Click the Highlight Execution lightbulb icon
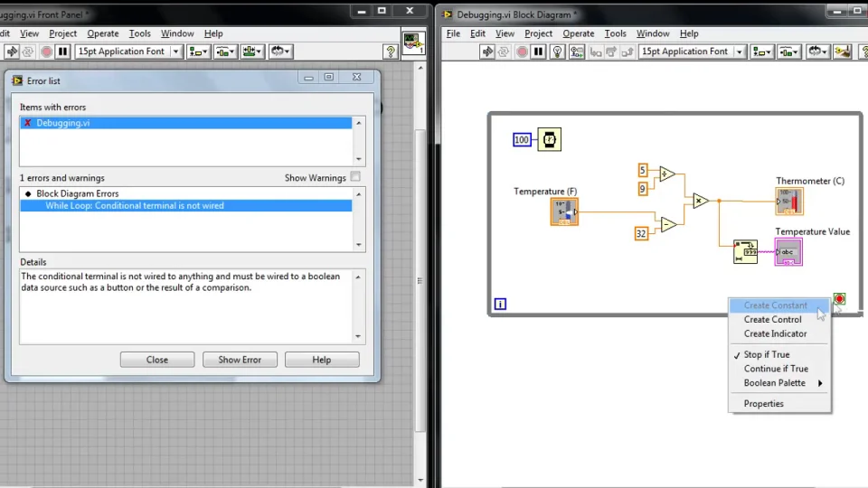 [x=558, y=52]
